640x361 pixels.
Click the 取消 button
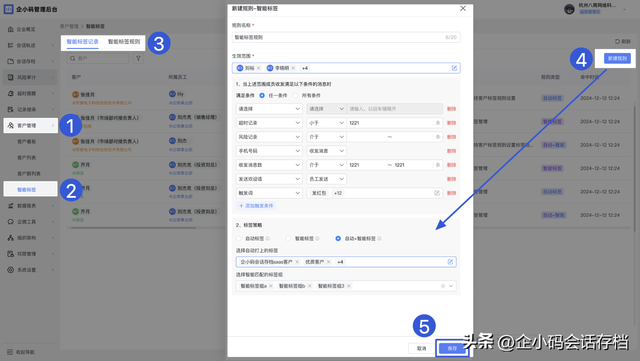click(x=422, y=348)
